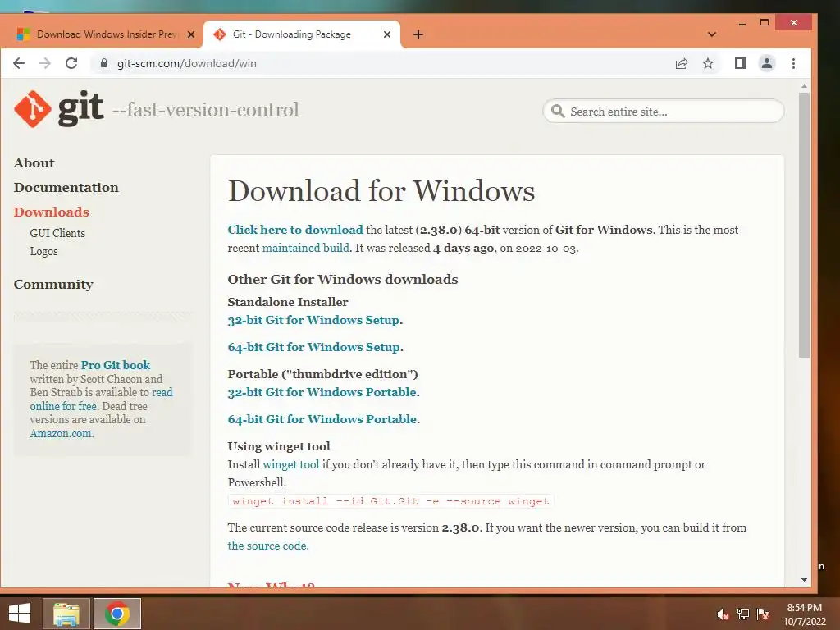Expand the tab search chevron
840x630 pixels.
pos(711,34)
